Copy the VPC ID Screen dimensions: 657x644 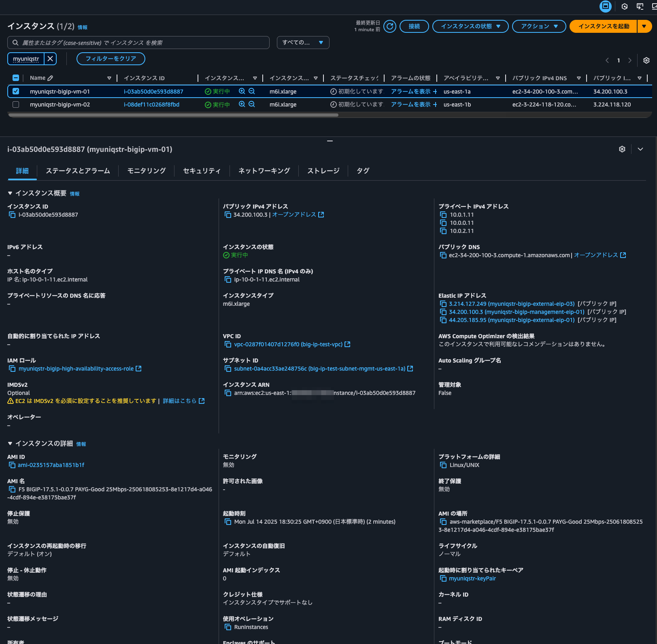point(228,344)
